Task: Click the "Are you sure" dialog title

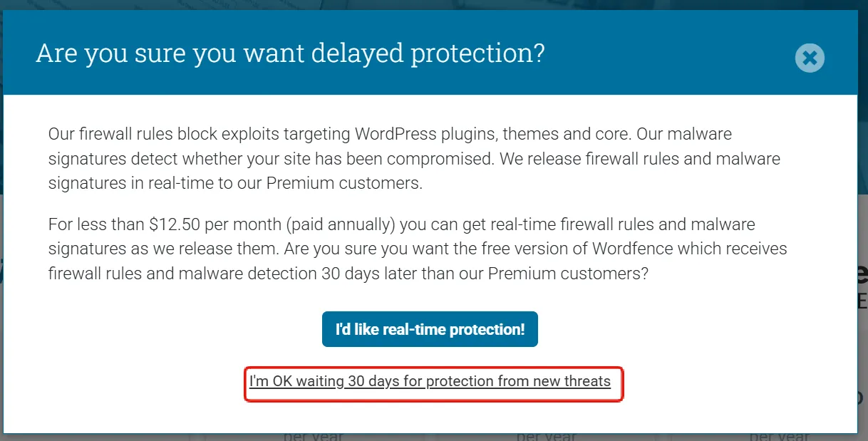Action: click(290, 54)
